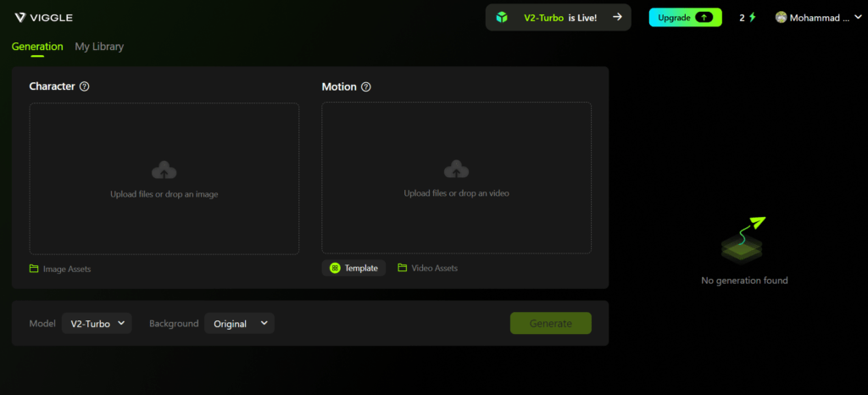Open Video Assets

(427, 269)
